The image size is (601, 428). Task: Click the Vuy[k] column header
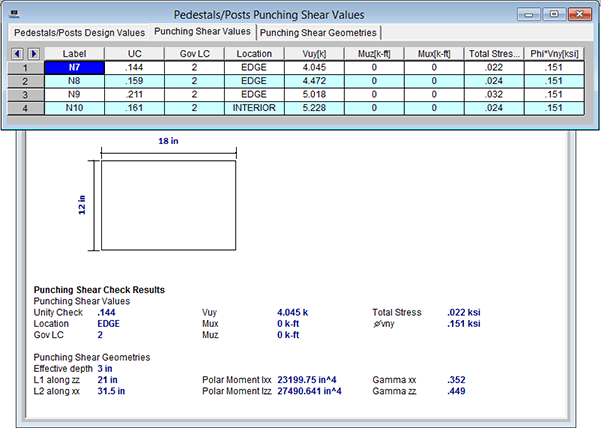[315, 53]
